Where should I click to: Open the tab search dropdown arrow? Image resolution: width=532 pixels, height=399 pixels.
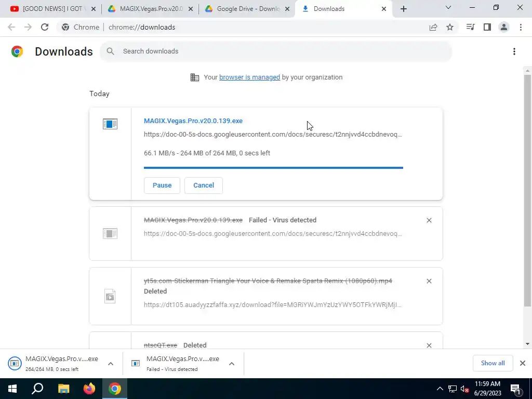click(448, 7)
